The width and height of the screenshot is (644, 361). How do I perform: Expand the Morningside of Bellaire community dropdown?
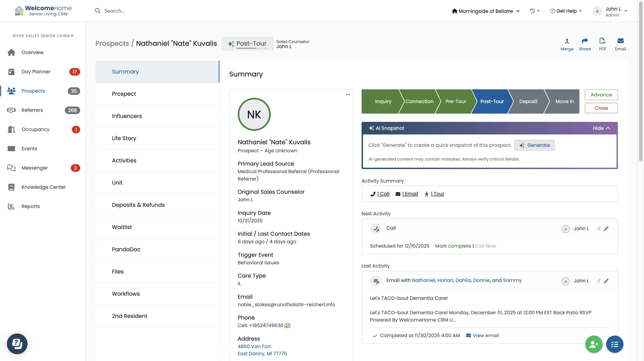(x=486, y=11)
